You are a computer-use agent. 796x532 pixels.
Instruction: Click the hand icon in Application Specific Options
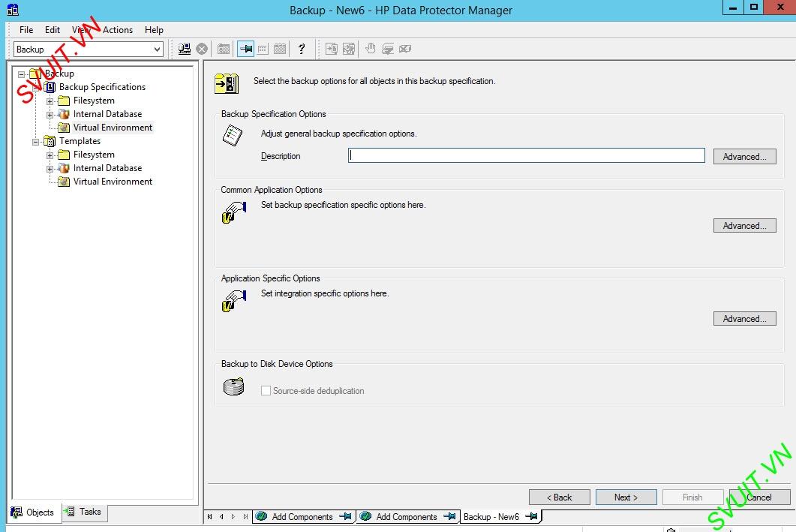point(234,301)
